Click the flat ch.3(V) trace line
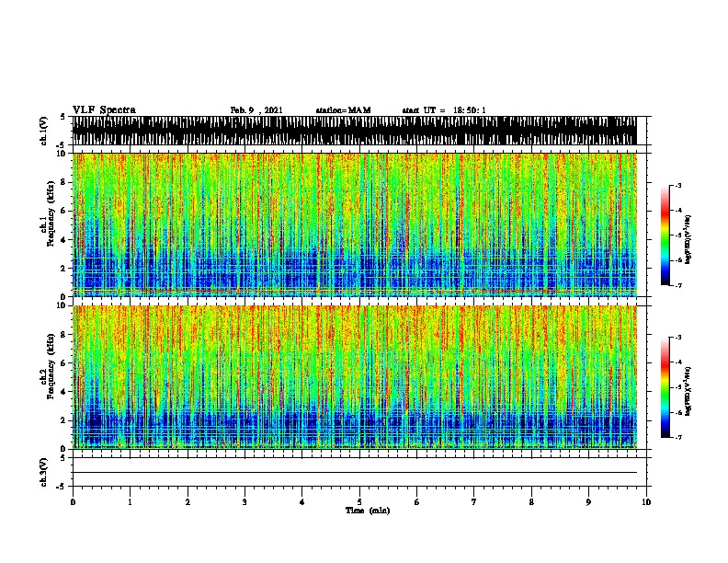The height and width of the screenshot is (563, 728). click(x=355, y=473)
